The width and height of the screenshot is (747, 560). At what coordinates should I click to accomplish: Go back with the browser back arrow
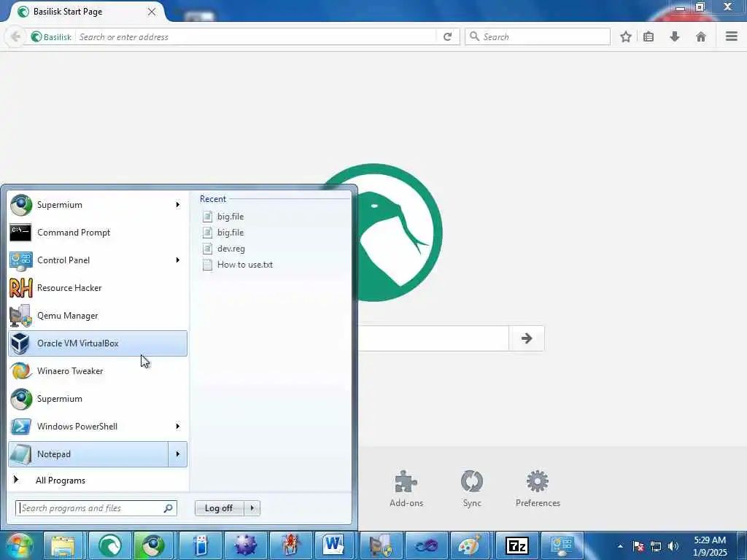(x=15, y=36)
